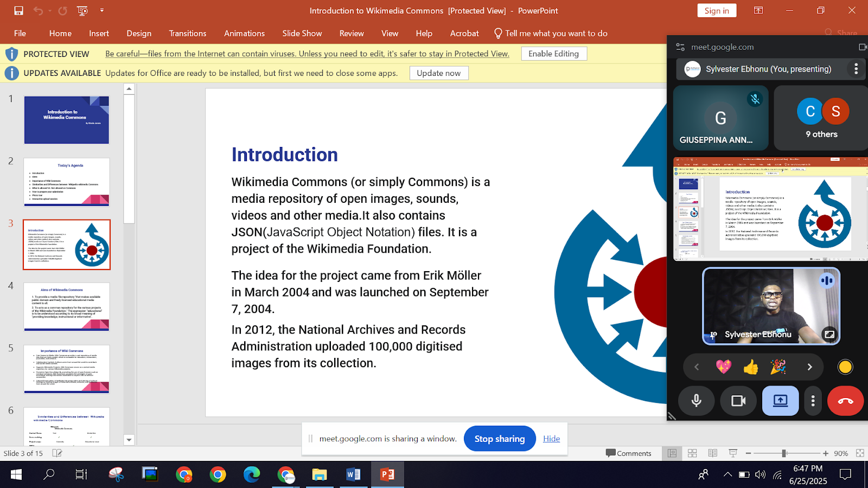This screenshot has height=488, width=868.
Task: Show more reactions with right chevron
Action: [x=809, y=367]
